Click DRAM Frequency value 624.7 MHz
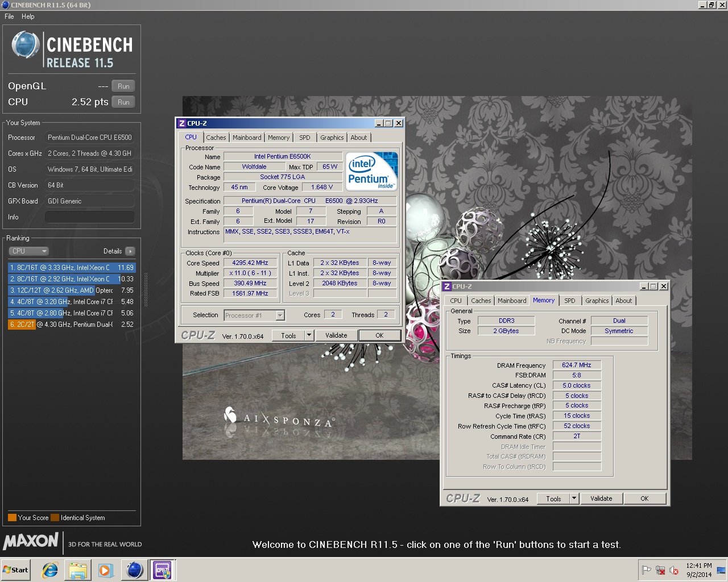Screen dimensions: 728x582 point(577,365)
